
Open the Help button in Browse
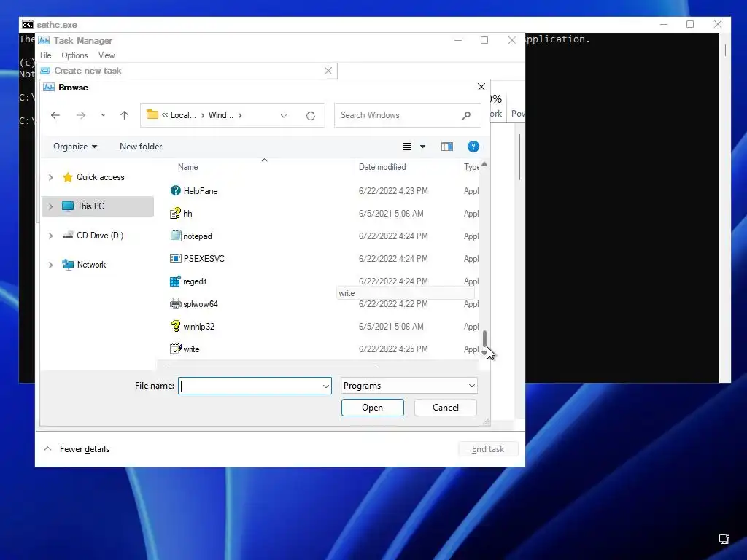473,147
